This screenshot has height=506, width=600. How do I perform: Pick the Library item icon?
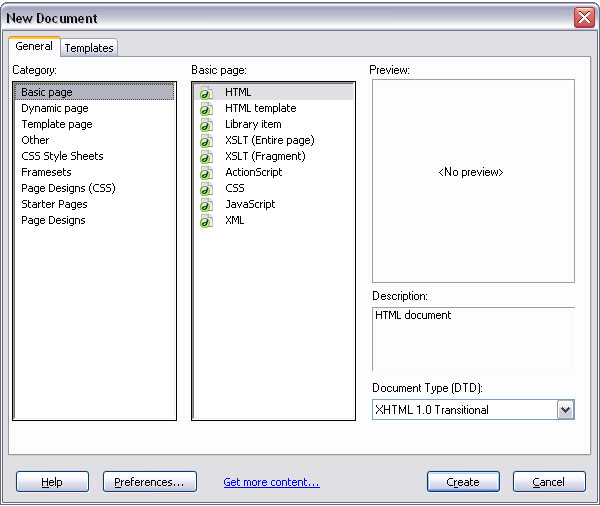206,125
